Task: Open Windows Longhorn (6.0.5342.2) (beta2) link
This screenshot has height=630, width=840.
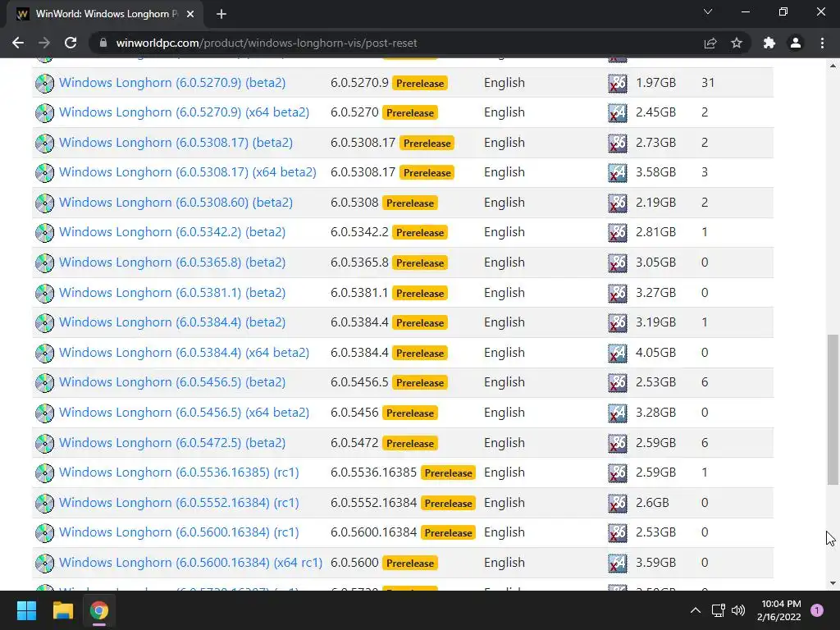Action: [x=172, y=232]
